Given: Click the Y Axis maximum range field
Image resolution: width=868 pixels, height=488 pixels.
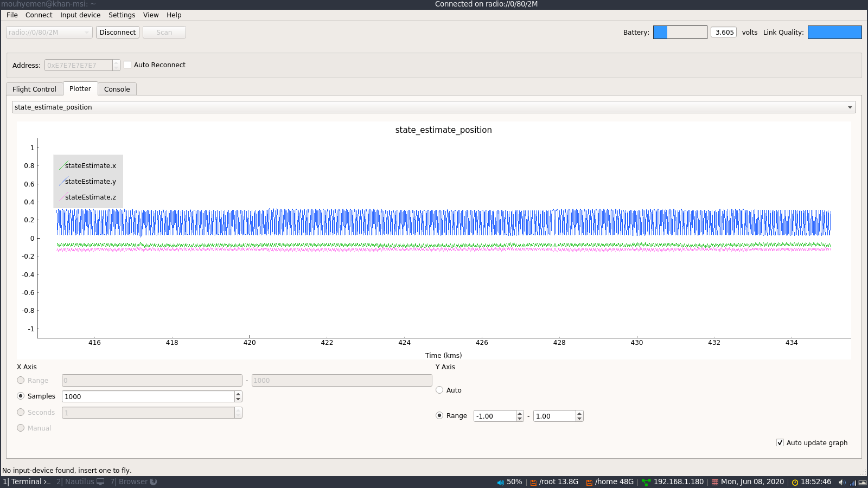Looking at the screenshot, I should tap(554, 416).
